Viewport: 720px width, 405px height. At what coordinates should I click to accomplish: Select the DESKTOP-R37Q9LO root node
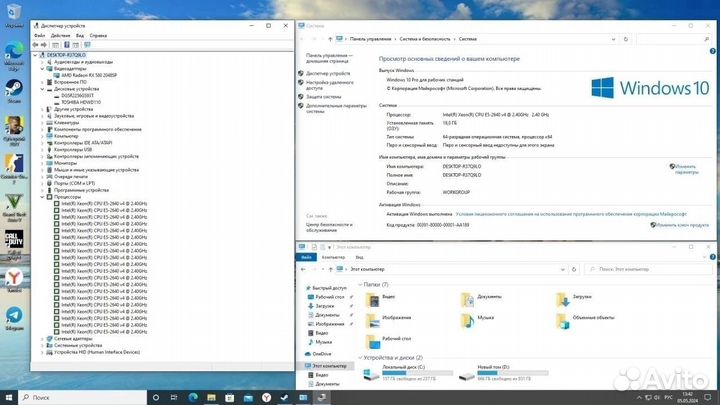click(x=66, y=55)
